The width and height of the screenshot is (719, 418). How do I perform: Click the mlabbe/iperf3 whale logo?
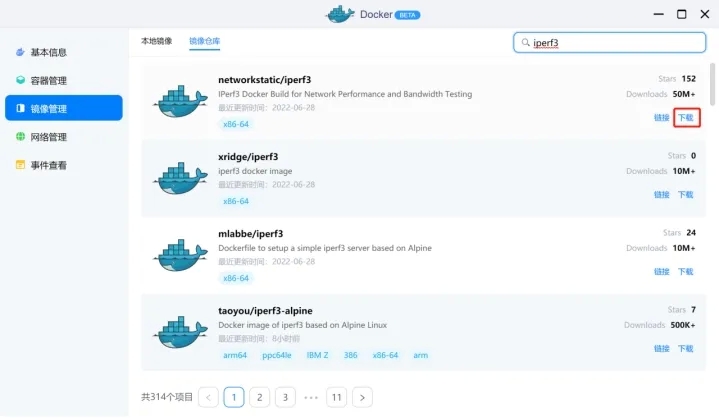180,255
